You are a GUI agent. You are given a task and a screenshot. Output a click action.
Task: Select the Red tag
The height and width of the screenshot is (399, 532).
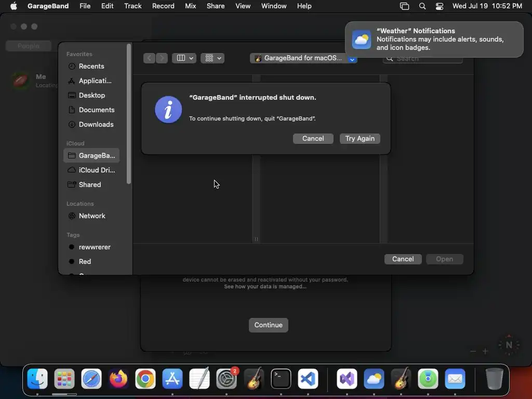tap(91, 262)
